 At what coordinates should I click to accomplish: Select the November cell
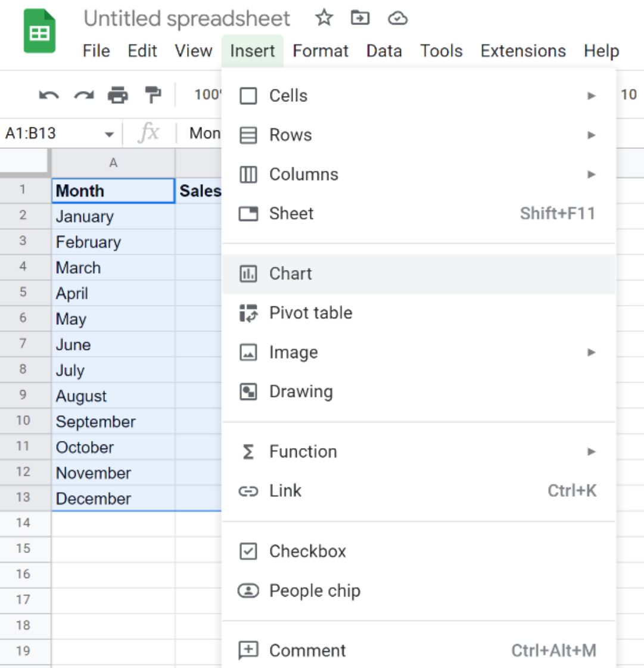click(113, 473)
